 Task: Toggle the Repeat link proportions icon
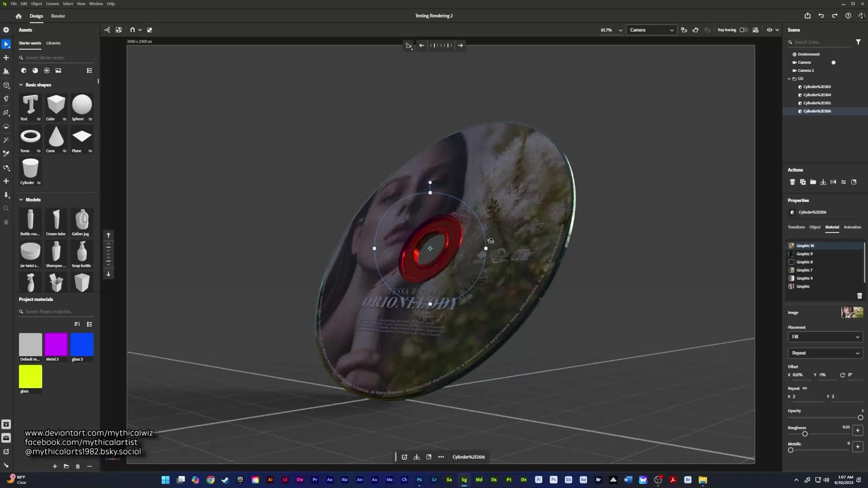805,388
